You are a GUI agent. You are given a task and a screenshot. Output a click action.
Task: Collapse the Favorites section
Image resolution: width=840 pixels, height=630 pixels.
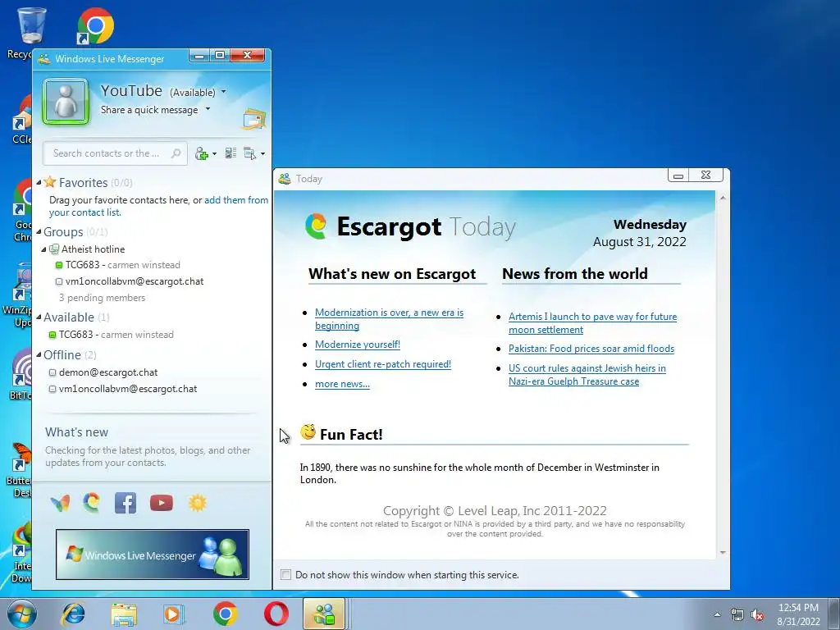click(39, 183)
